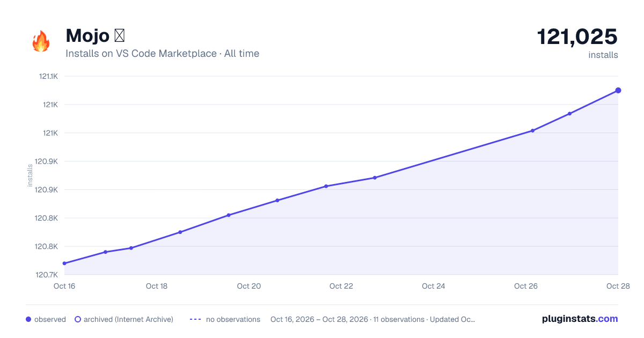Click the 'Oct 18' x-axis label
Screen dimensions: 644x338
pos(157,286)
